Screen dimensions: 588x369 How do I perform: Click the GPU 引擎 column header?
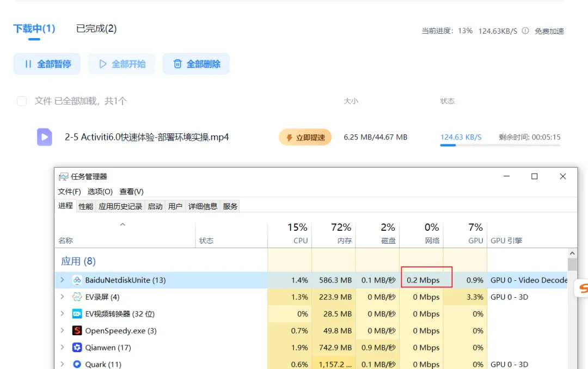point(506,241)
